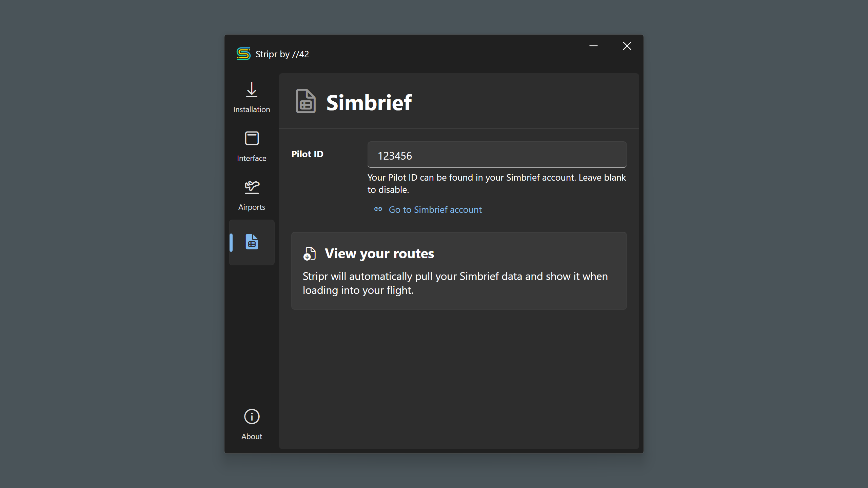Viewport: 868px width, 488px height.
Task: Minimize the Stripr window
Action: tap(593, 46)
